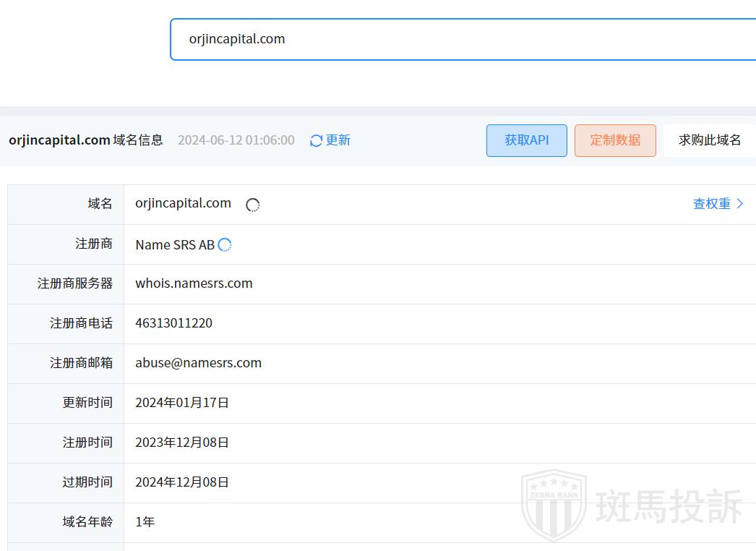Open the 求购此域名 button
Viewport: 756px width, 551px height.
click(x=709, y=140)
